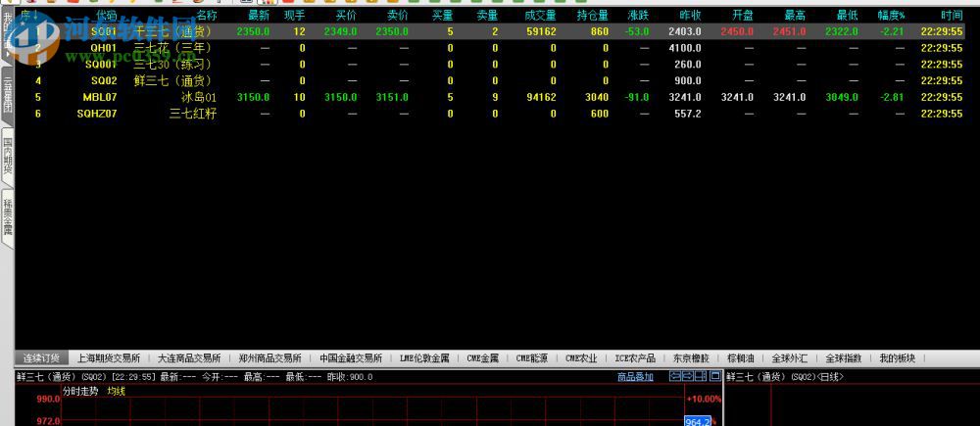Open the LME伦敦金属 tab
Image resolution: width=980 pixels, height=426 pixels.
[424, 358]
